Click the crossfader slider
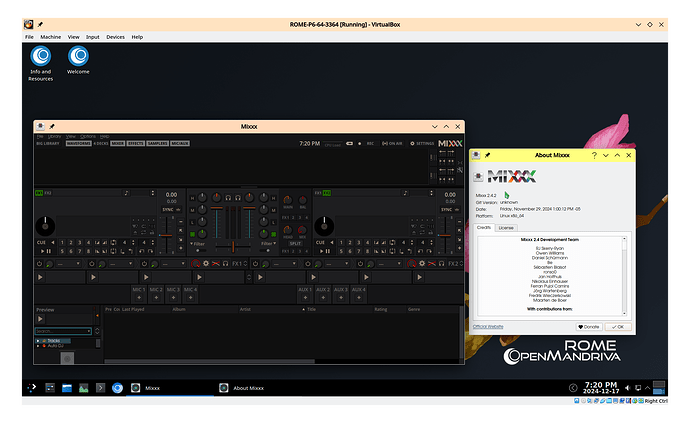The image size is (690, 430). [x=233, y=246]
